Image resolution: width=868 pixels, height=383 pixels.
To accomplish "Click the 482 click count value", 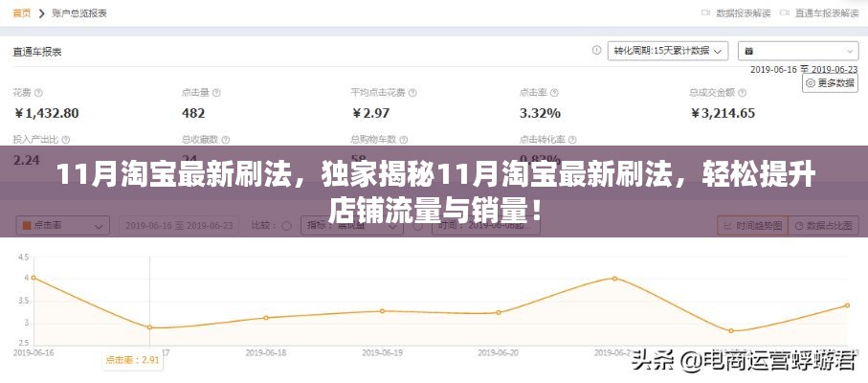I will click(x=193, y=113).
